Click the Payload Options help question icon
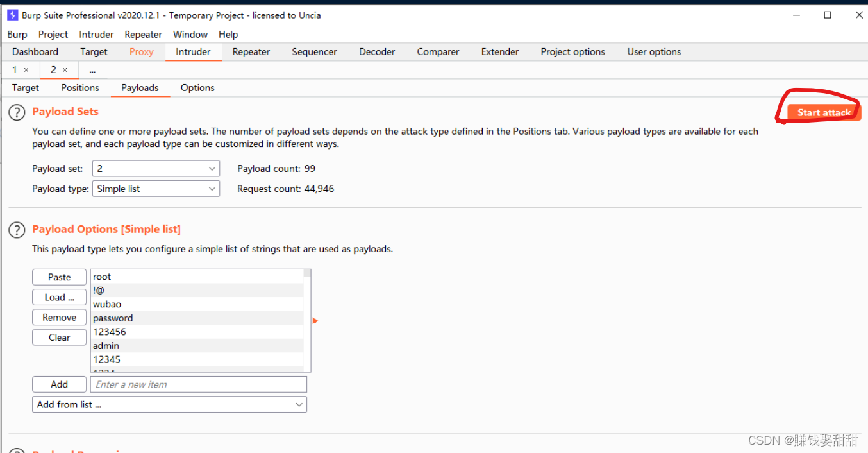The height and width of the screenshot is (453, 868). (17, 230)
